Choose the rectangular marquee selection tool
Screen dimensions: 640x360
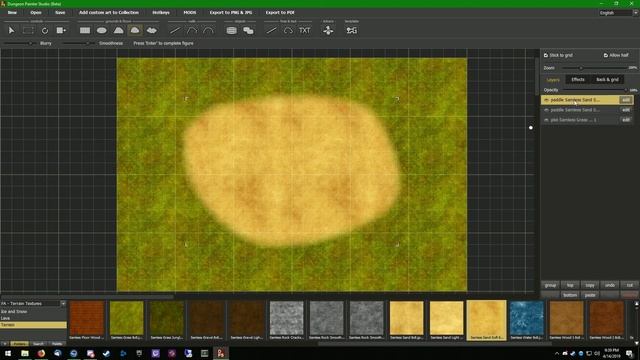tap(28, 31)
